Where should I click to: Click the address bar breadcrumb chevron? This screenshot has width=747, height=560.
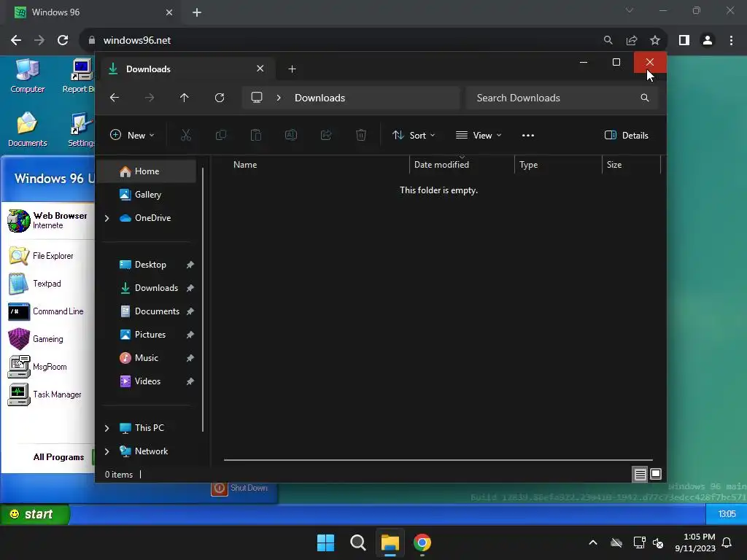pos(279,98)
